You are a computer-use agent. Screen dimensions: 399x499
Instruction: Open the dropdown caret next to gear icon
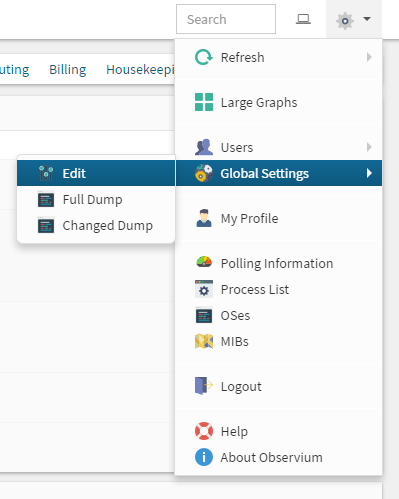coord(367,19)
